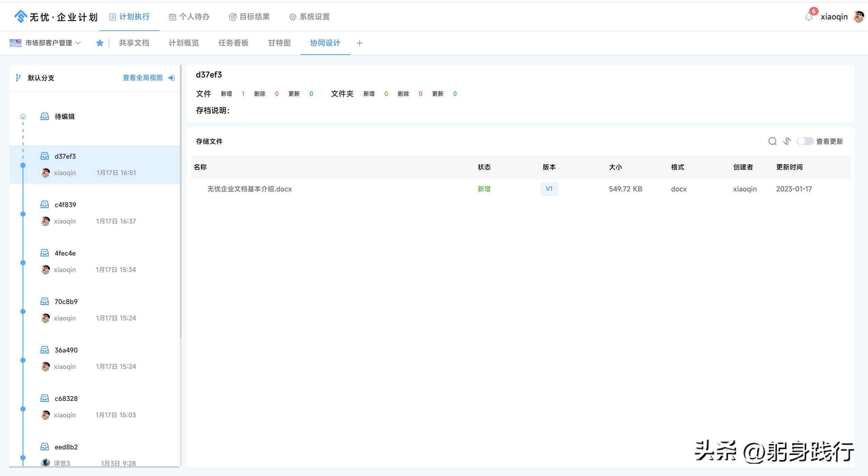Click the xiaoqin user avatar at top right
868x476 pixels.
point(858,16)
